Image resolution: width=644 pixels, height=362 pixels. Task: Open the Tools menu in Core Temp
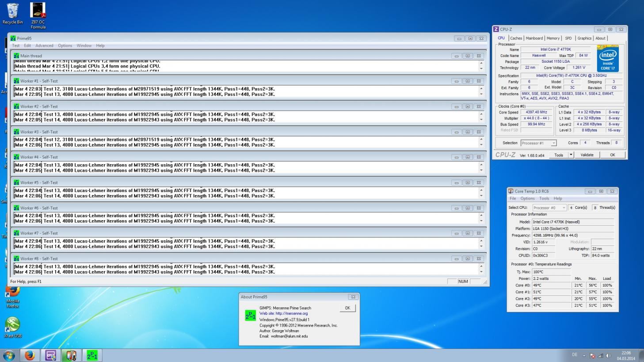[x=544, y=199]
